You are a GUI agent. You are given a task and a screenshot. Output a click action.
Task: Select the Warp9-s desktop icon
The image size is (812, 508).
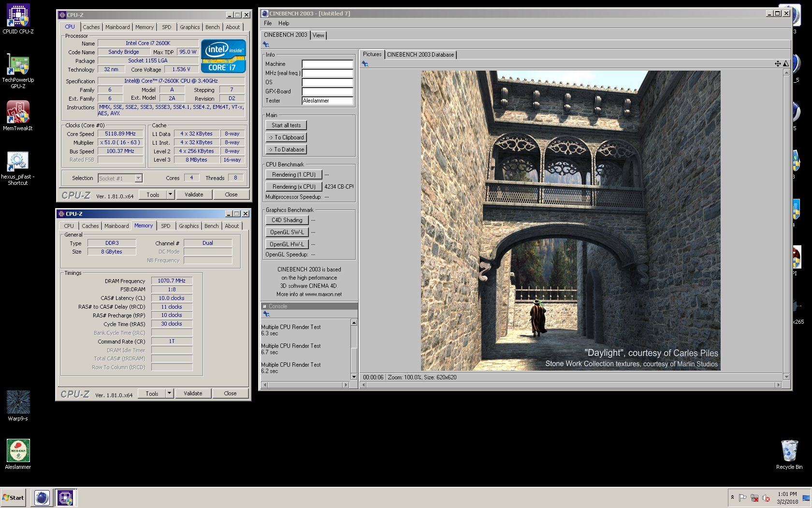18,406
